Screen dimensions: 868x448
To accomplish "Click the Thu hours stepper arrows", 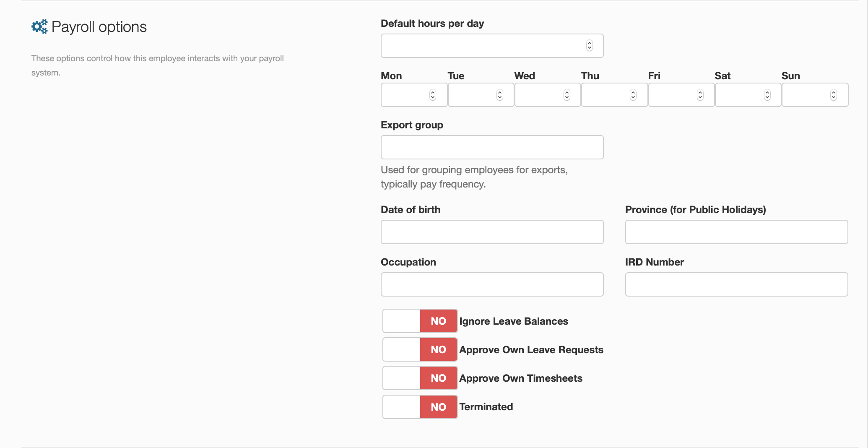I will 633,95.
